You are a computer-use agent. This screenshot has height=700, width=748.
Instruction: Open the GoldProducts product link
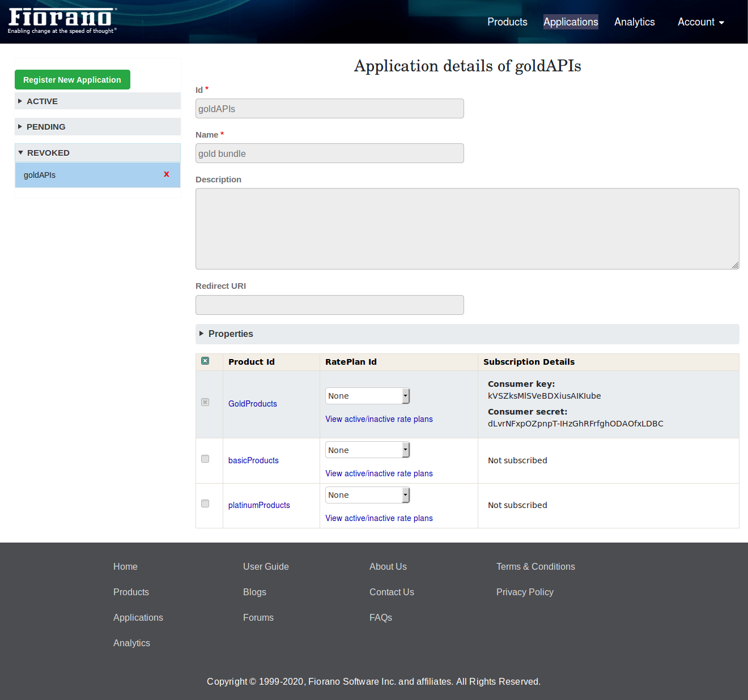(x=253, y=404)
